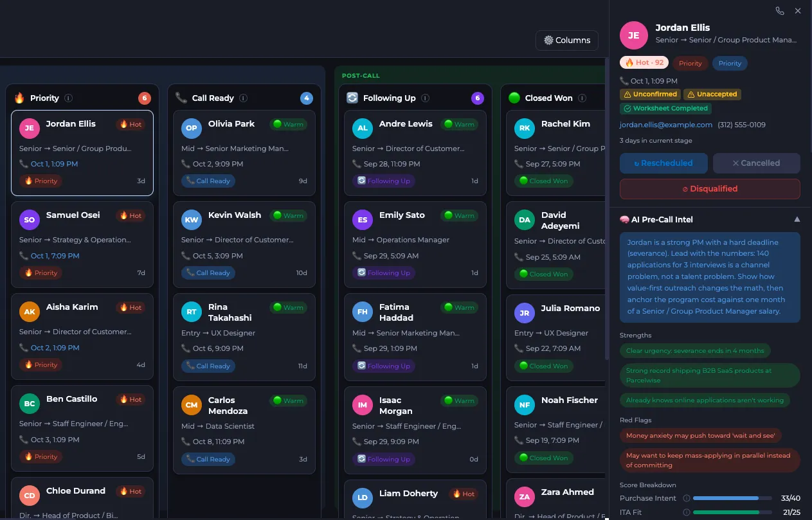The height and width of the screenshot is (520, 812).
Task: Click Carlos Mendoza's CM avatar
Action: point(192,405)
